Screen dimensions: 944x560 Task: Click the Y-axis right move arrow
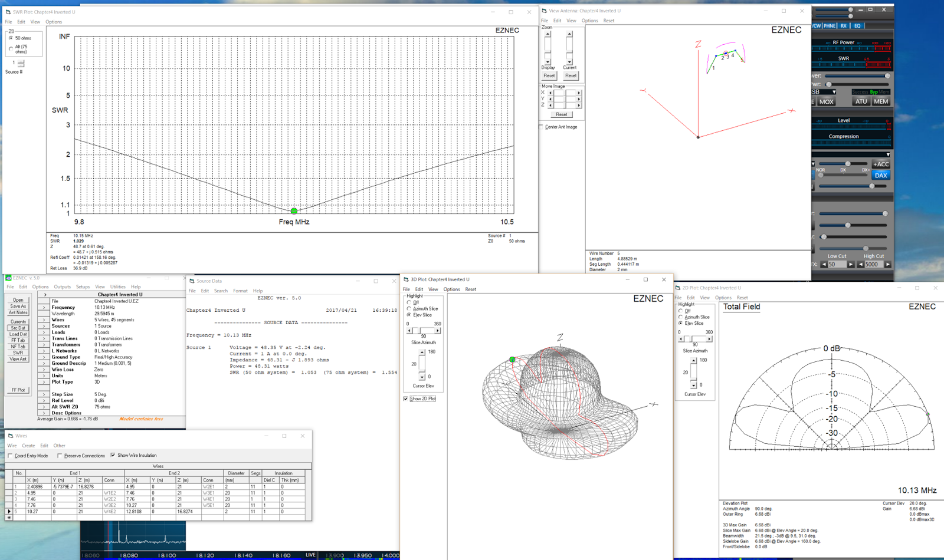coord(579,99)
